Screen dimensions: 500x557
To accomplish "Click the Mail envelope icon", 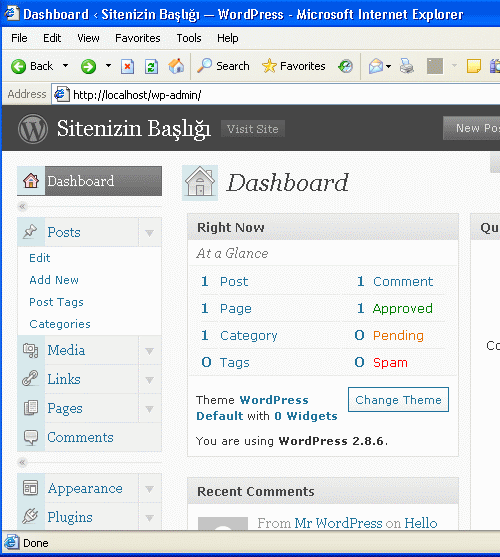I will [x=376, y=66].
